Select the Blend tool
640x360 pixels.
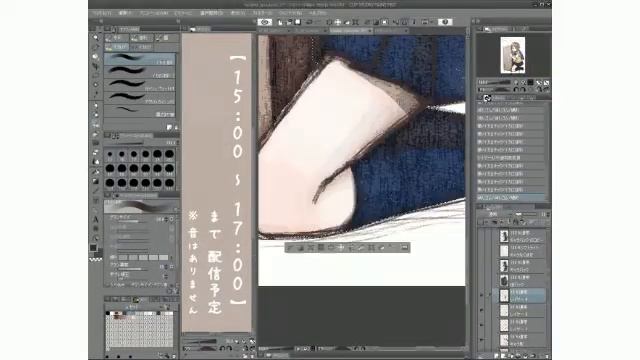[x=96, y=162]
